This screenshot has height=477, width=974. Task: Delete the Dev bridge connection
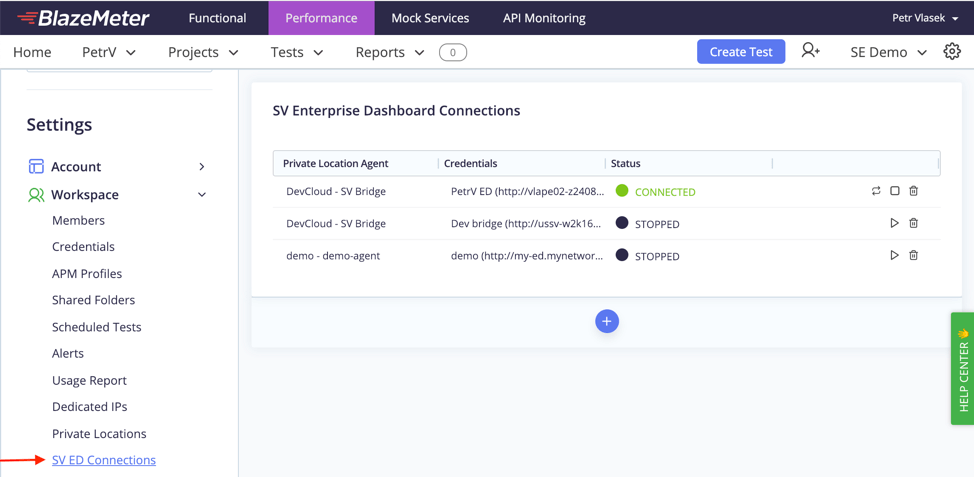pyautogui.click(x=913, y=223)
